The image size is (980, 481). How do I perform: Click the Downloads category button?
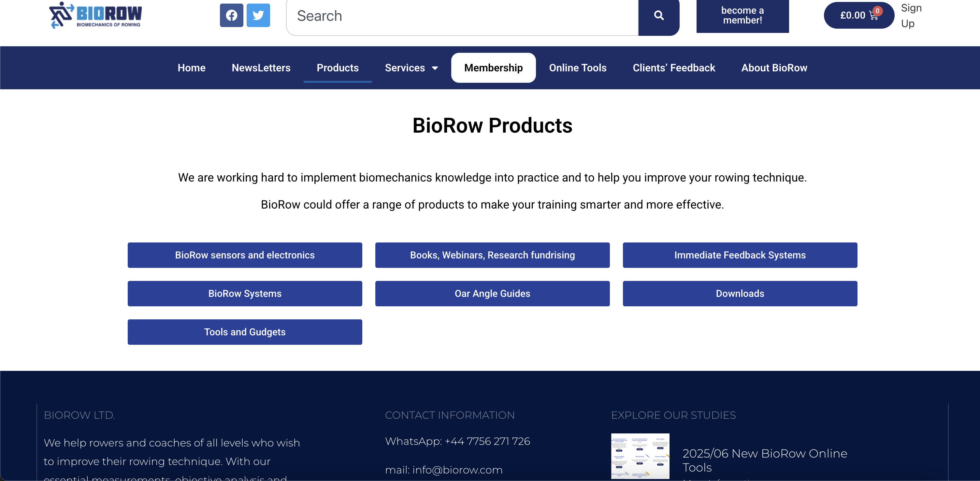click(x=740, y=293)
